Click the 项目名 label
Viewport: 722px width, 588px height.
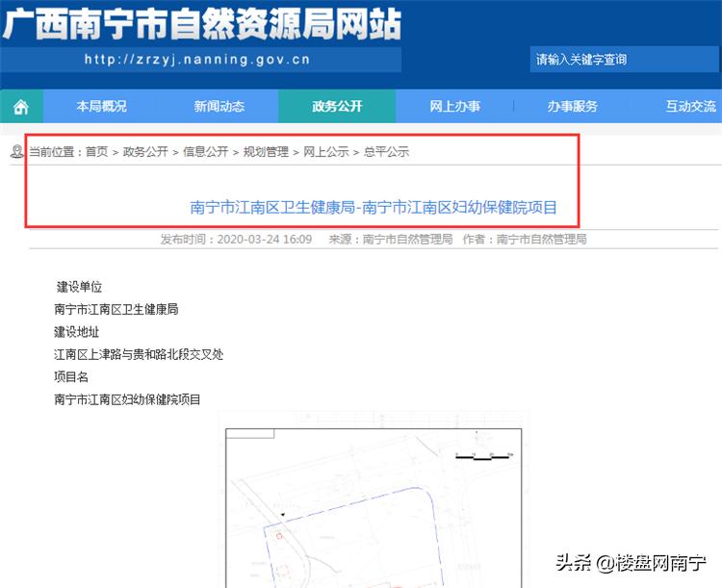pos(71,376)
